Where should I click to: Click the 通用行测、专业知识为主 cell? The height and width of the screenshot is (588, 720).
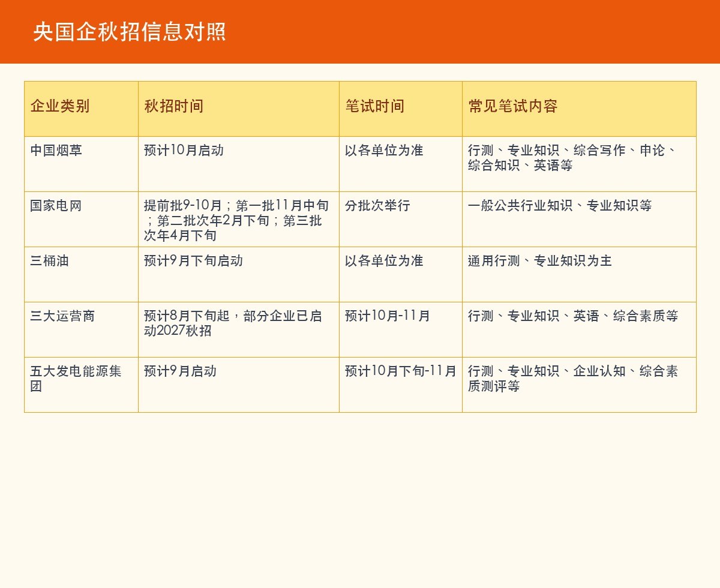click(579, 274)
